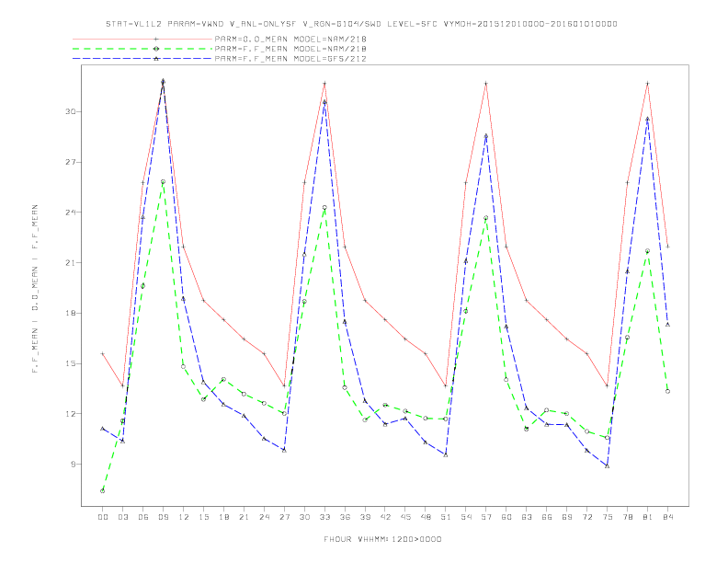This screenshot has width=728, height=563.
Task: Click the x-axis tick label 69
Action: (567, 517)
